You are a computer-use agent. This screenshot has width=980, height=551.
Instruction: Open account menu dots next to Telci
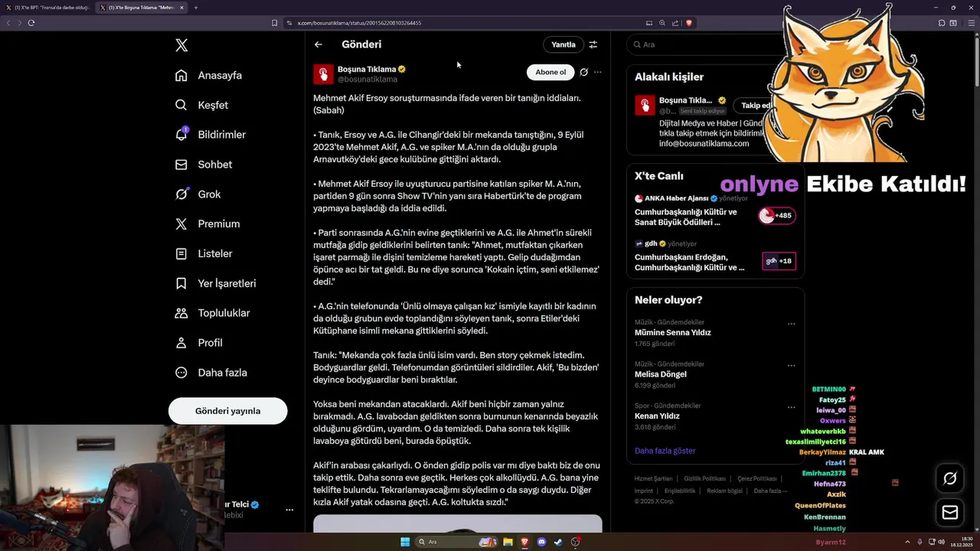[289, 510]
